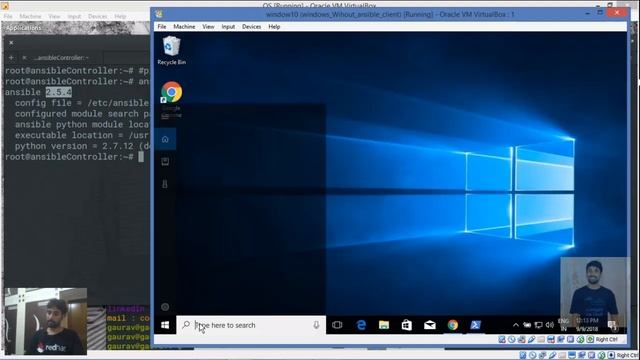Click highlighted ansible version 2.5.4 text
This screenshot has width=640, height=360.
(x=59, y=92)
